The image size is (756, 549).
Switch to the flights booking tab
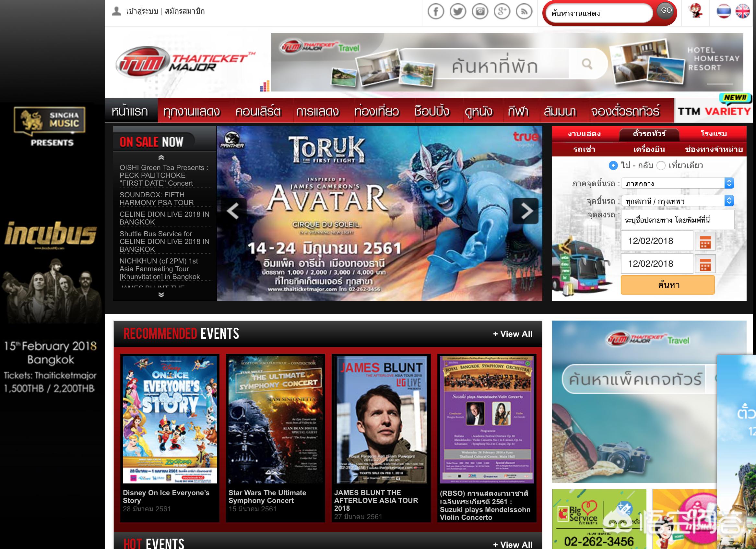coord(649,149)
